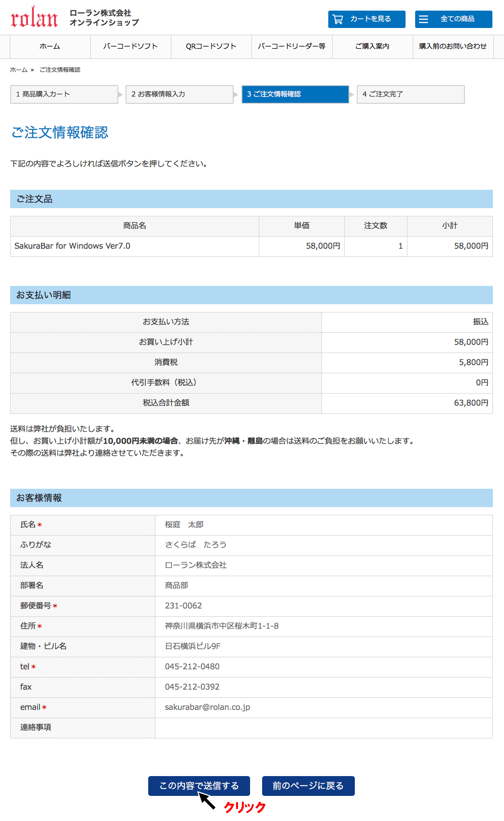
Task: Click the hamburger menu icon
Action: [x=423, y=19]
